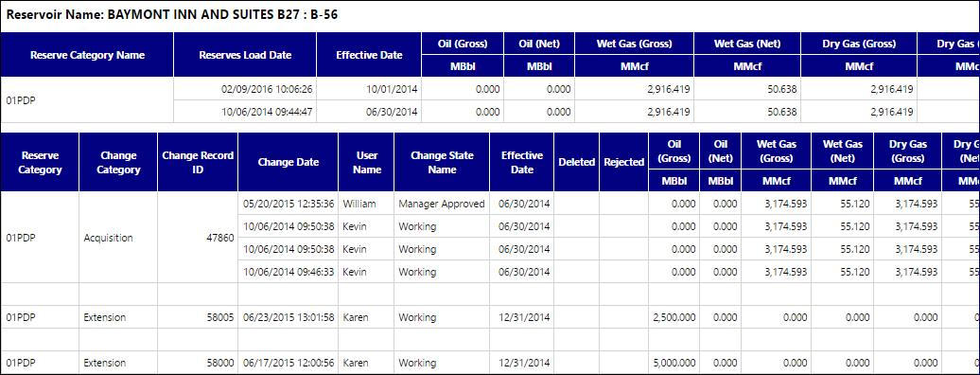Viewport: 980px width, 375px height.
Task: Select the Reserves Load Date column header
Action: coord(245,55)
